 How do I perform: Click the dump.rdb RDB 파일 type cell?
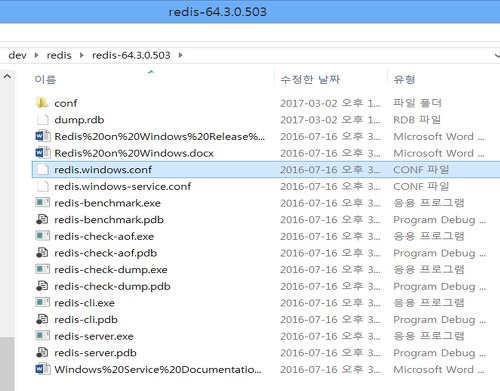417,120
